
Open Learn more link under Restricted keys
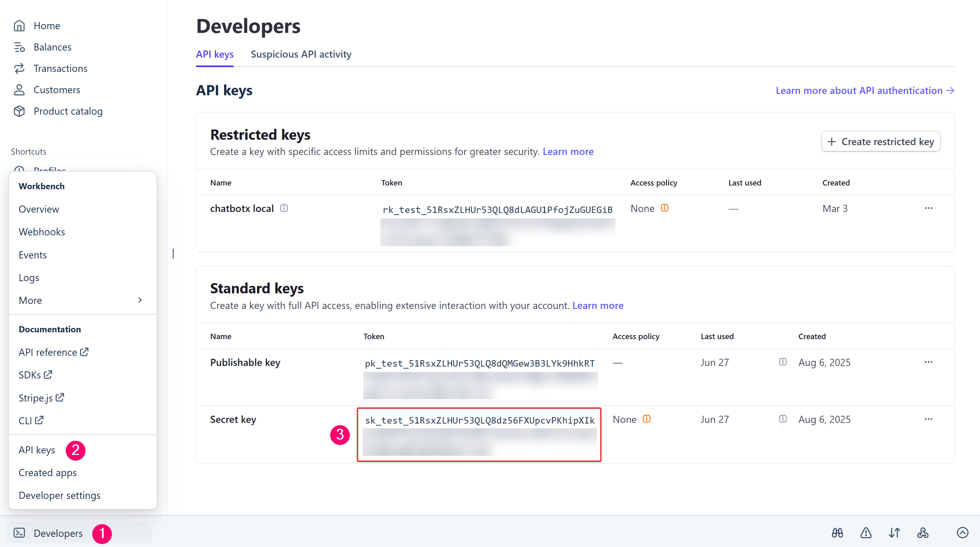tap(568, 152)
